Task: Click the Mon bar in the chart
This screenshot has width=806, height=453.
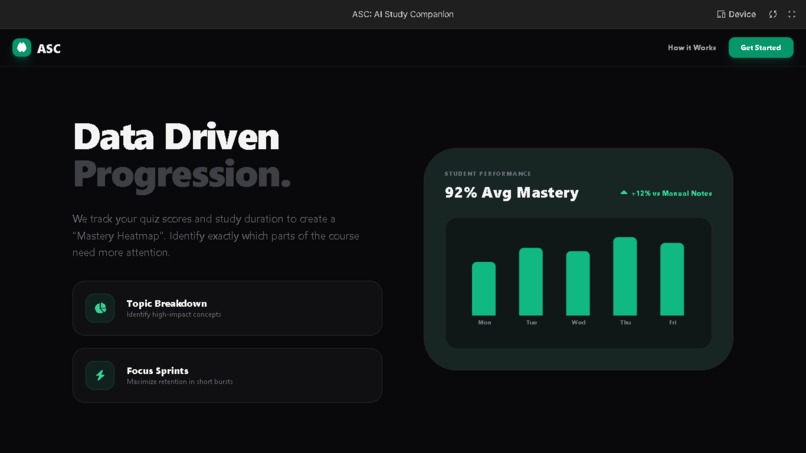Action: click(x=484, y=288)
